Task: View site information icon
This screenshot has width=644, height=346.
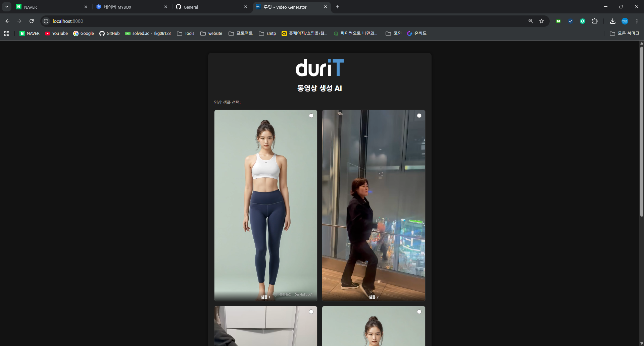Action: [46, 21]
